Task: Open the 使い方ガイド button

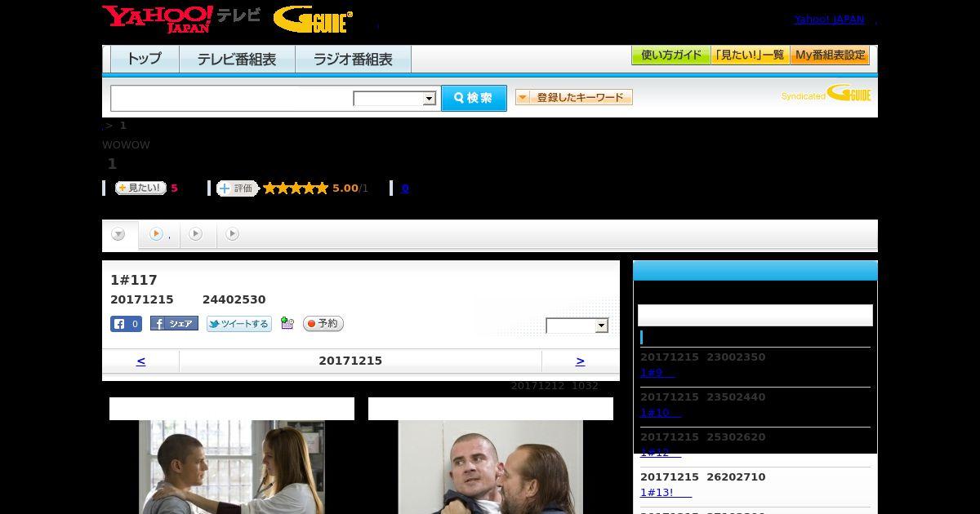Action: 670,55
